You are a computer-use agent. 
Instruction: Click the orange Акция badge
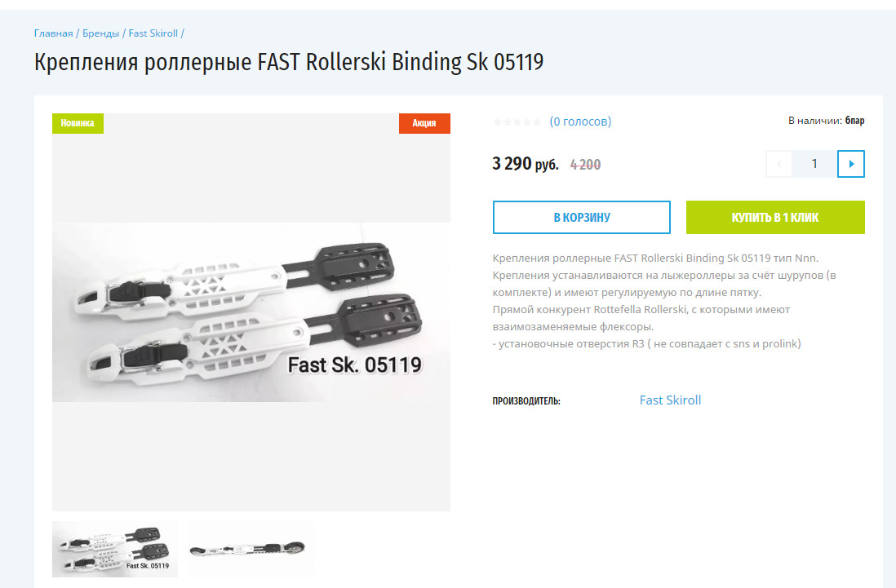424,123
